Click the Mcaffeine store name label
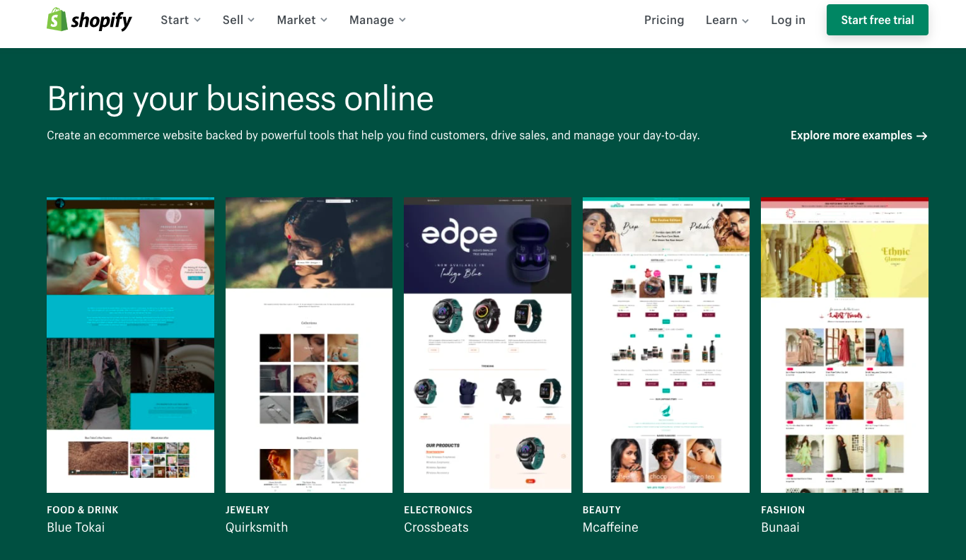Screen dimensions: 966x560 [x=610, y=527]
